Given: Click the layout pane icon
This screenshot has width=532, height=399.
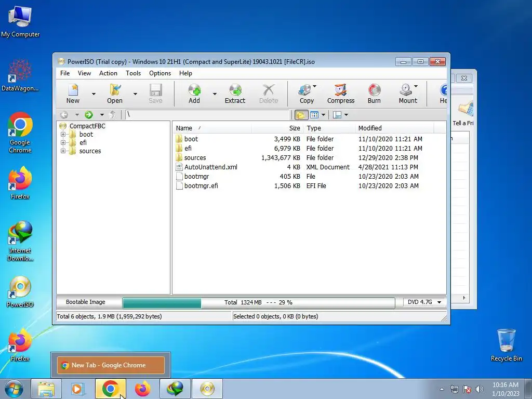Looking at the screenshot, I should tap(337, 115).
